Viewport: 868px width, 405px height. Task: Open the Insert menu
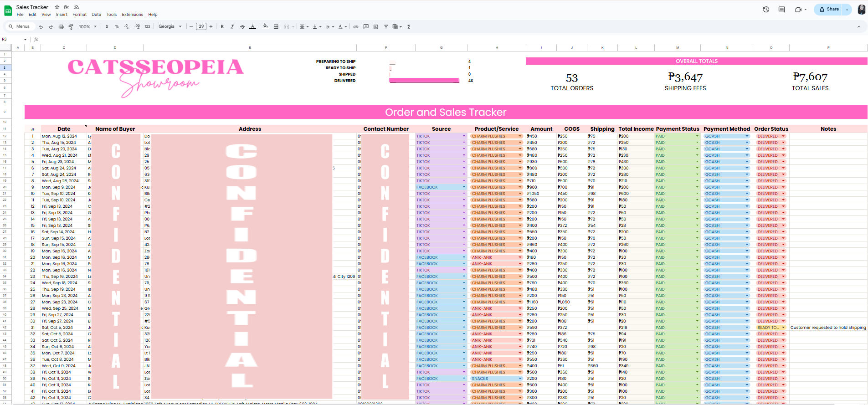pyautogui.click(x=62, y=15)
